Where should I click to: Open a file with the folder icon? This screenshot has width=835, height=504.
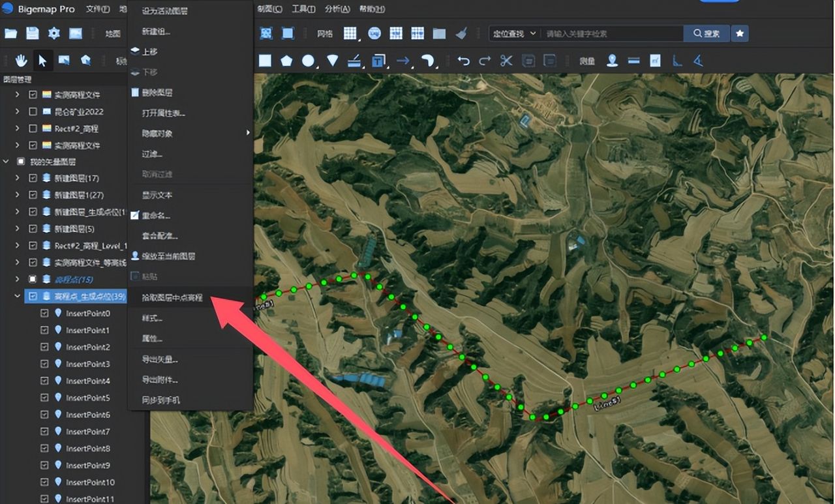[10, 33]
